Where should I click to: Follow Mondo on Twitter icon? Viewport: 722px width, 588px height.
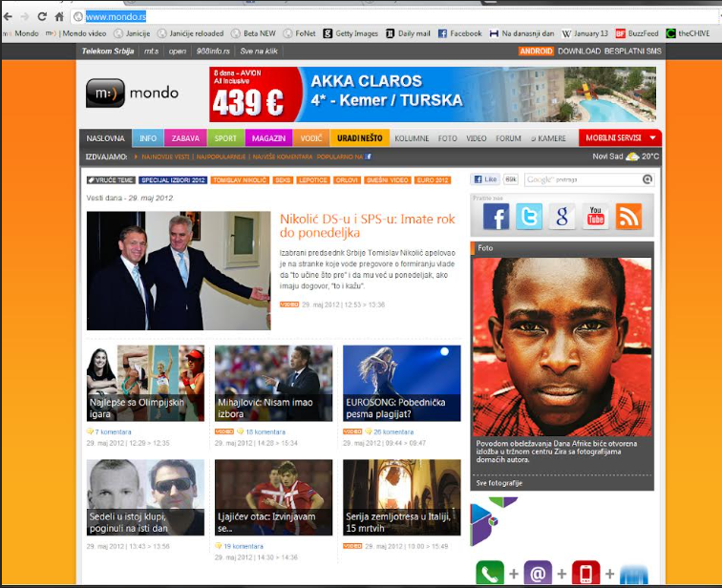point(529,217)
